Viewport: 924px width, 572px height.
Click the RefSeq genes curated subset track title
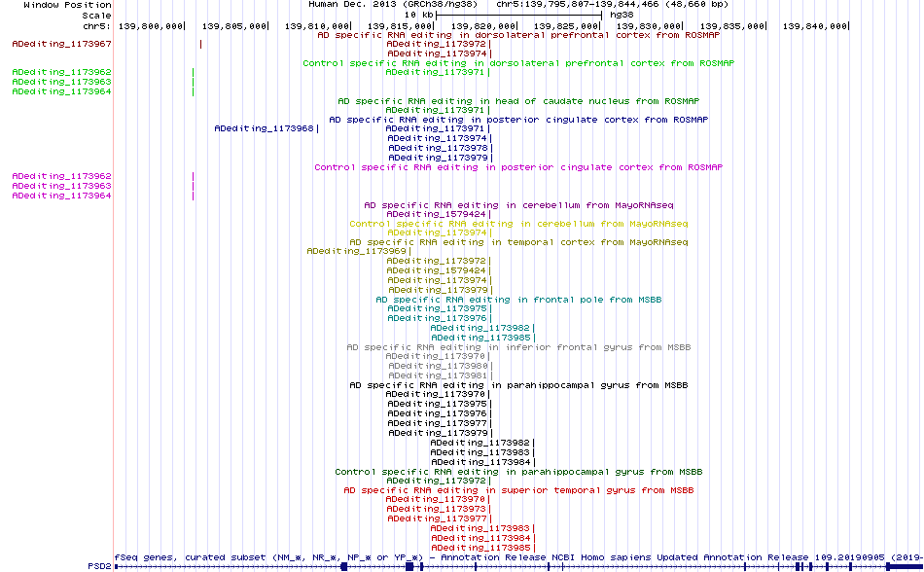point(518,557)
